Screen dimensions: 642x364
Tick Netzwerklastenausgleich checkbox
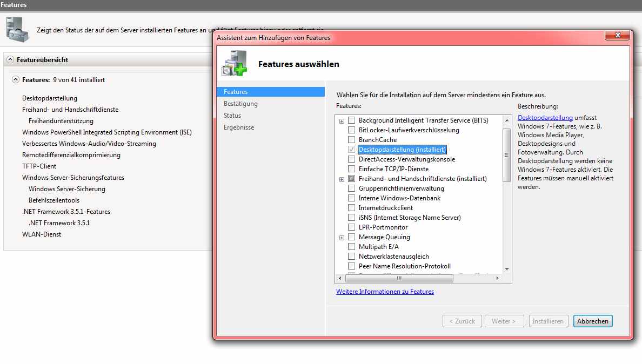tap(351, 257)
